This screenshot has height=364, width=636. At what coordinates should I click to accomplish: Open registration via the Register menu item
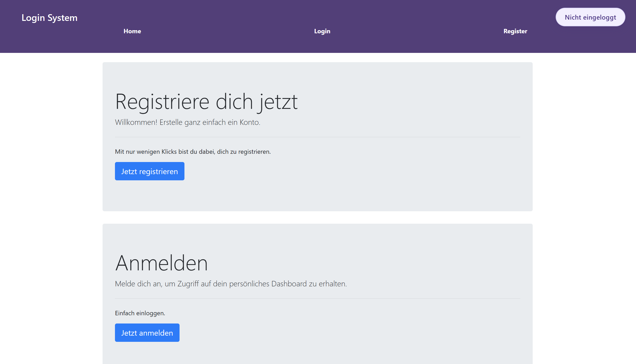point(515,31)
